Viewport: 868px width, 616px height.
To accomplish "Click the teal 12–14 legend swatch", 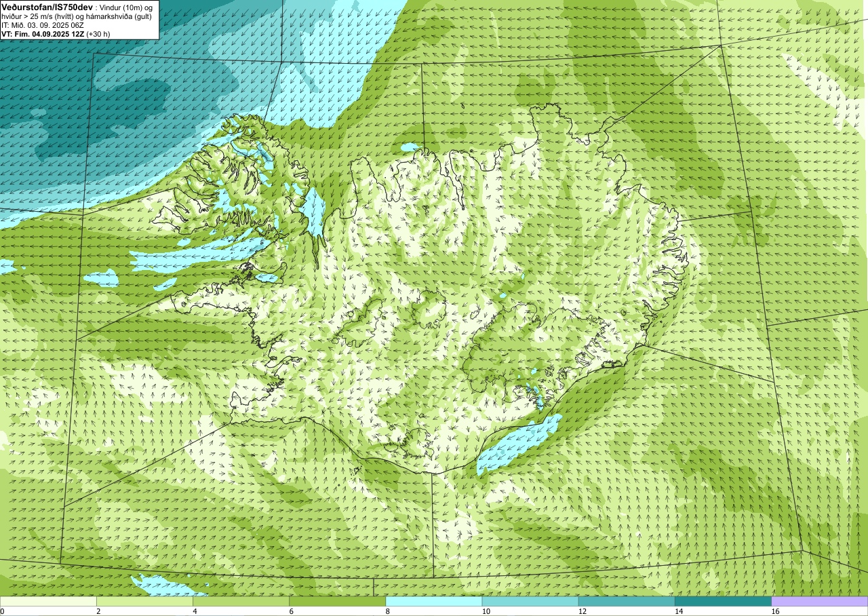I will coord(627,601).
